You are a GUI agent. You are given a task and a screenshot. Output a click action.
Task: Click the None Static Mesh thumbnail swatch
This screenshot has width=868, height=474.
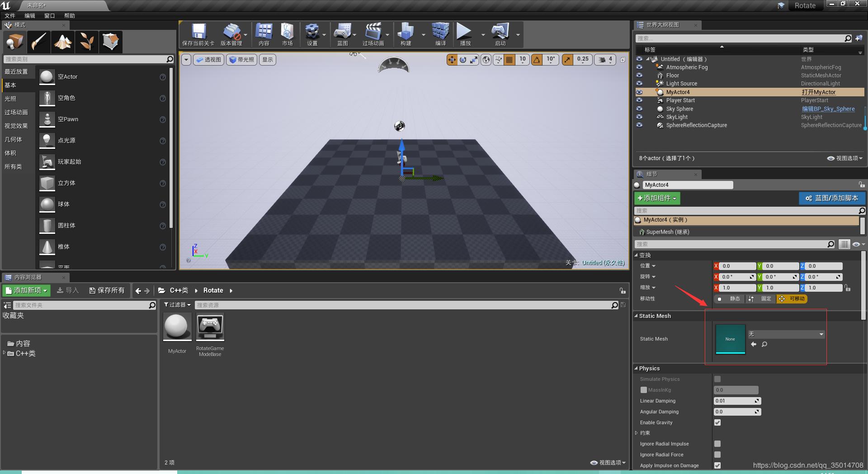730,339
